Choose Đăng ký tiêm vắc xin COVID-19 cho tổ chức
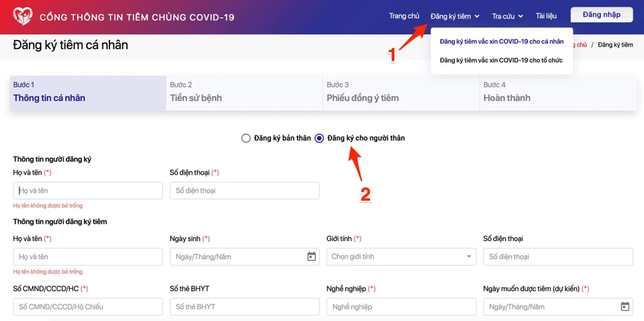The image size is (644, 321). point(501,60)
